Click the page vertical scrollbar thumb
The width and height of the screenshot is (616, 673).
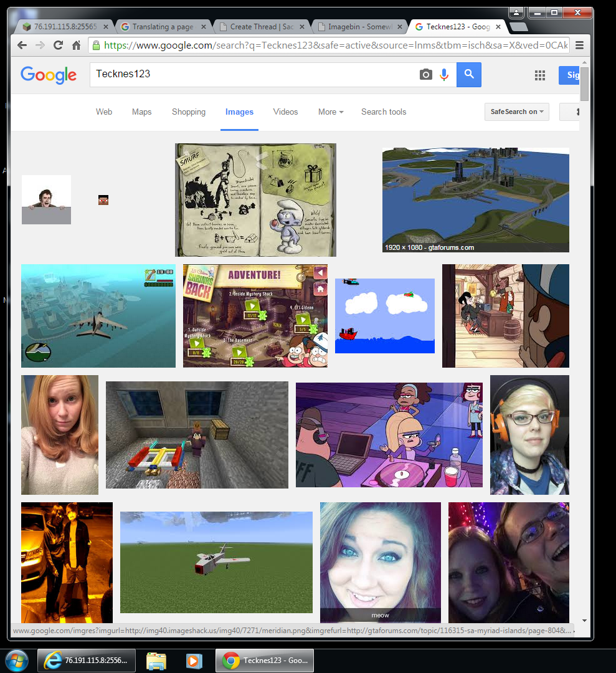point(584,84)
